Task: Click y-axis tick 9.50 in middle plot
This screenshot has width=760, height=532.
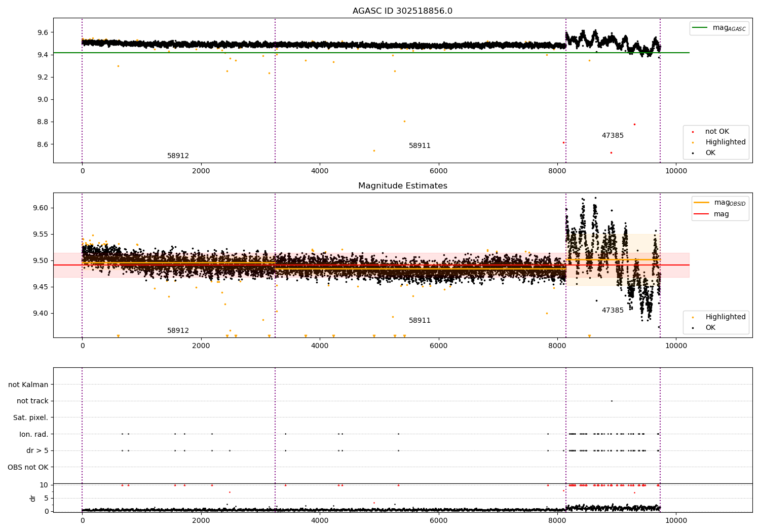Action: (41, 261)
